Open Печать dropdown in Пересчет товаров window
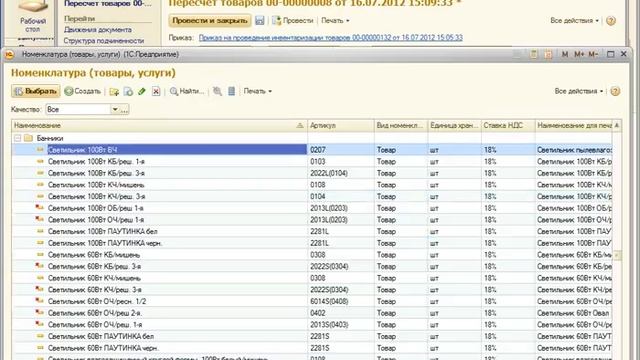Viewport: 640px width, 360px height. pos(335,20)
